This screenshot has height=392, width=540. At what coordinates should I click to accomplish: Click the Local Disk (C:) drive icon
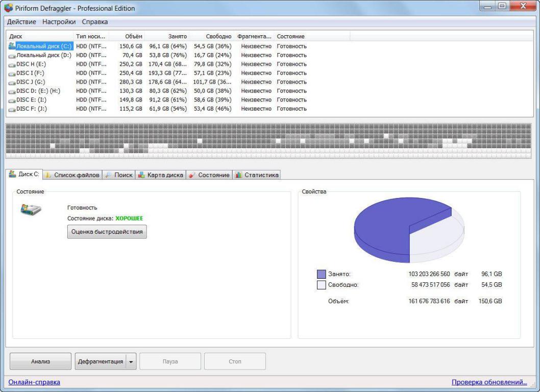pyautogui.click(x=12, y=46)
